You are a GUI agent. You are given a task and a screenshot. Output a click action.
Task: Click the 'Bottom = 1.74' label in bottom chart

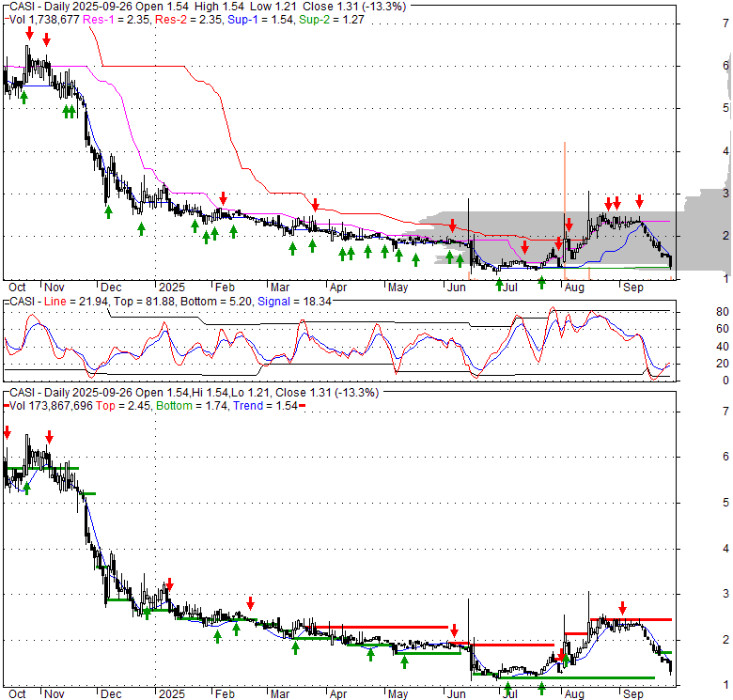pos(192,406)
